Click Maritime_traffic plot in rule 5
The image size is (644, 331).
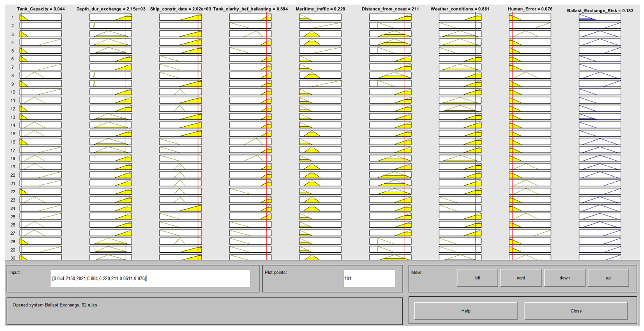coord(320,50)
